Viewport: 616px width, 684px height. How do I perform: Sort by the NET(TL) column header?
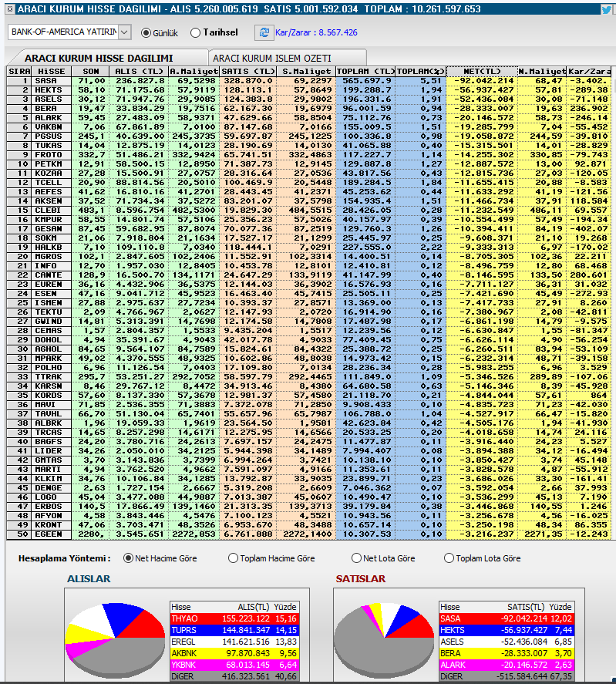tap(482, 72)
